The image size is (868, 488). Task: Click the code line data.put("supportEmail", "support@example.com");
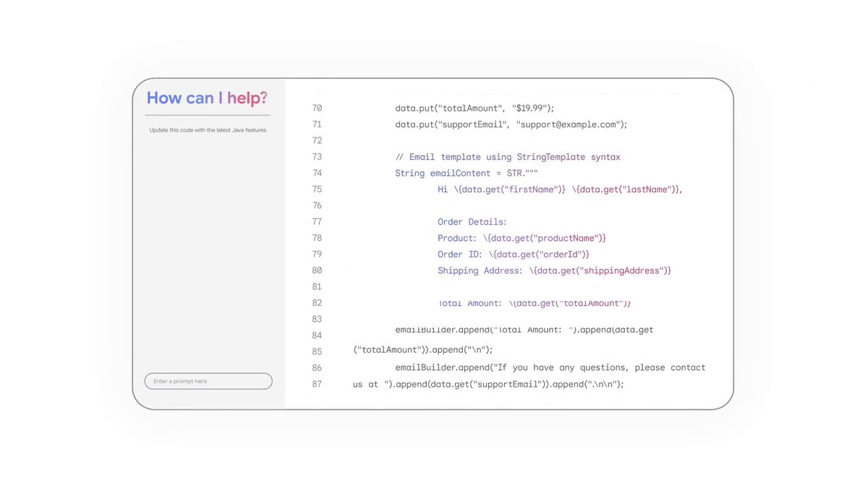click(511, 124)
